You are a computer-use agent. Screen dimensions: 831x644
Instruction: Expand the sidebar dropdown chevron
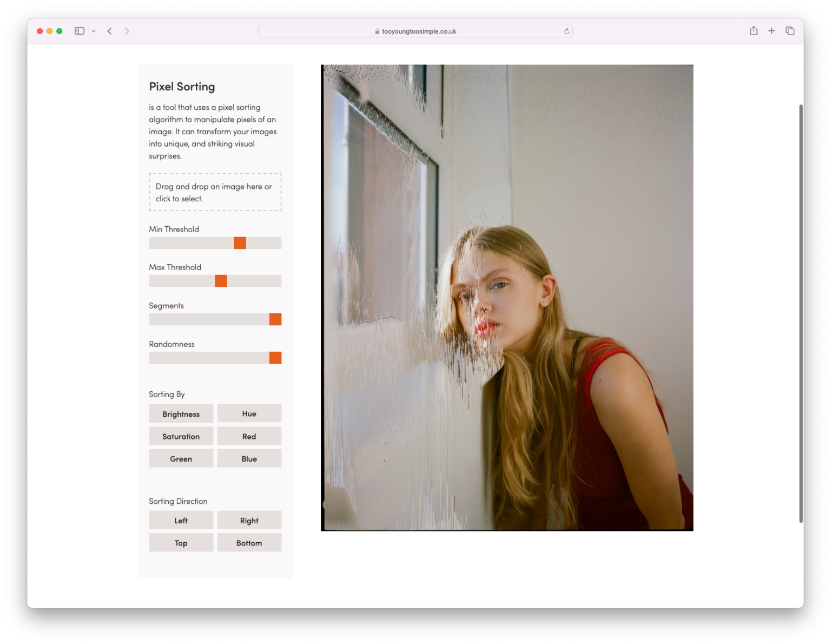tap(94, 31)
